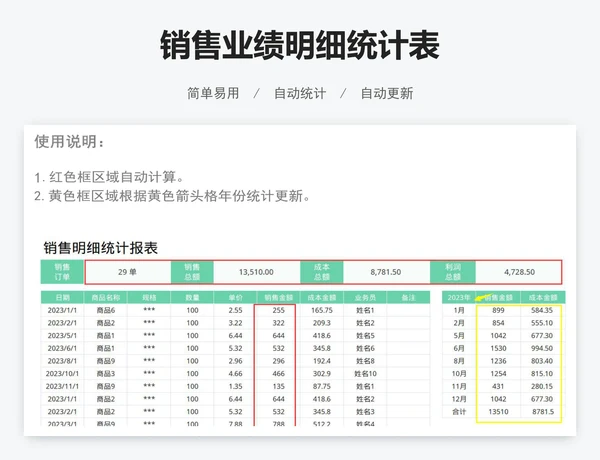This screenshot has width=600, height=460.
Task: Click the 商品名称 column header
Action: [x=106, y=297]
